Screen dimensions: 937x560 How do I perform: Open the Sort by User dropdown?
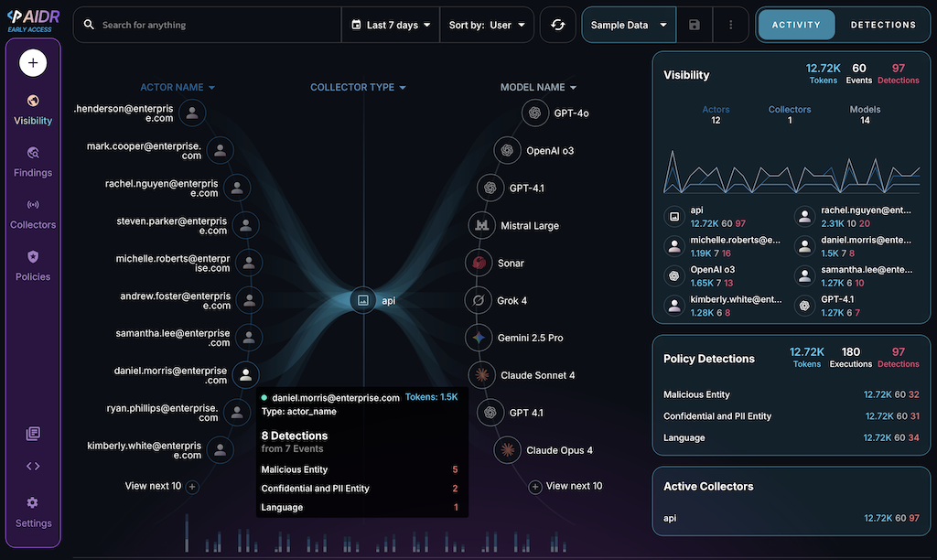pos(487,25)
